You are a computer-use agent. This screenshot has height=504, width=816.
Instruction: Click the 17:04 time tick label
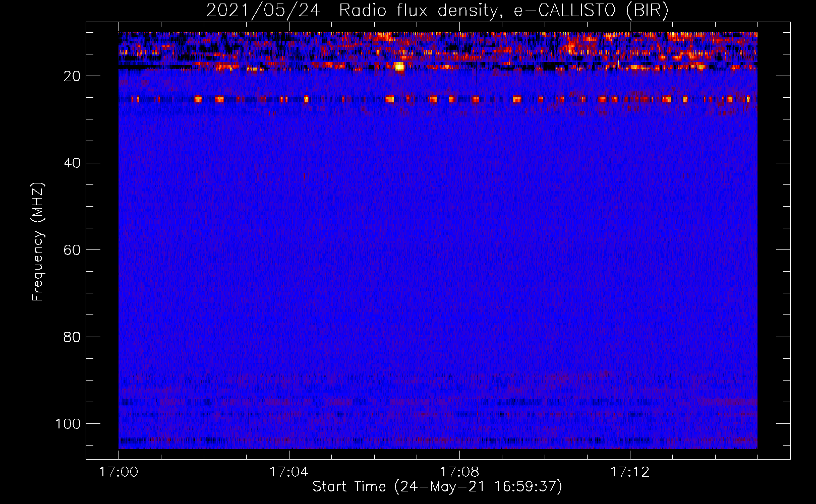(289, 472)
